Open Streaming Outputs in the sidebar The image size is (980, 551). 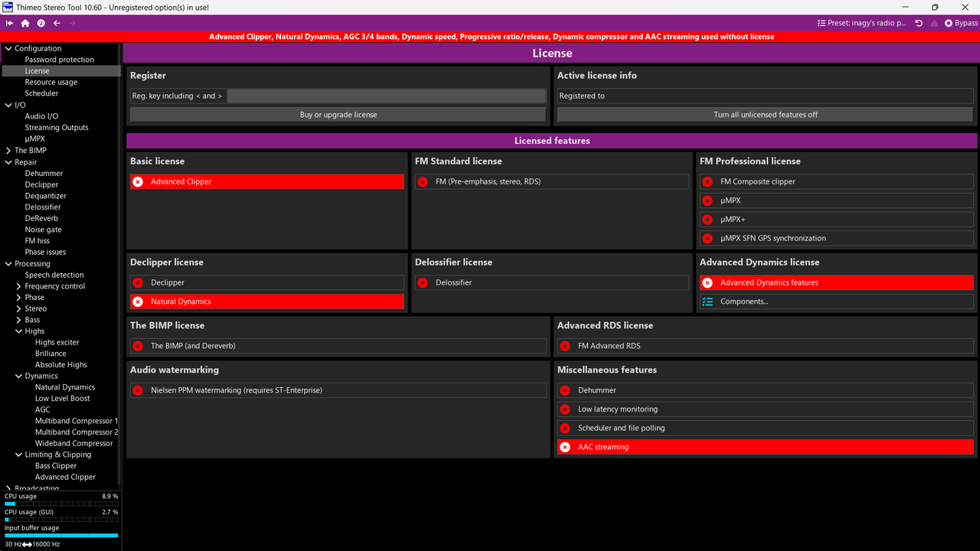[x=57, y=128]
